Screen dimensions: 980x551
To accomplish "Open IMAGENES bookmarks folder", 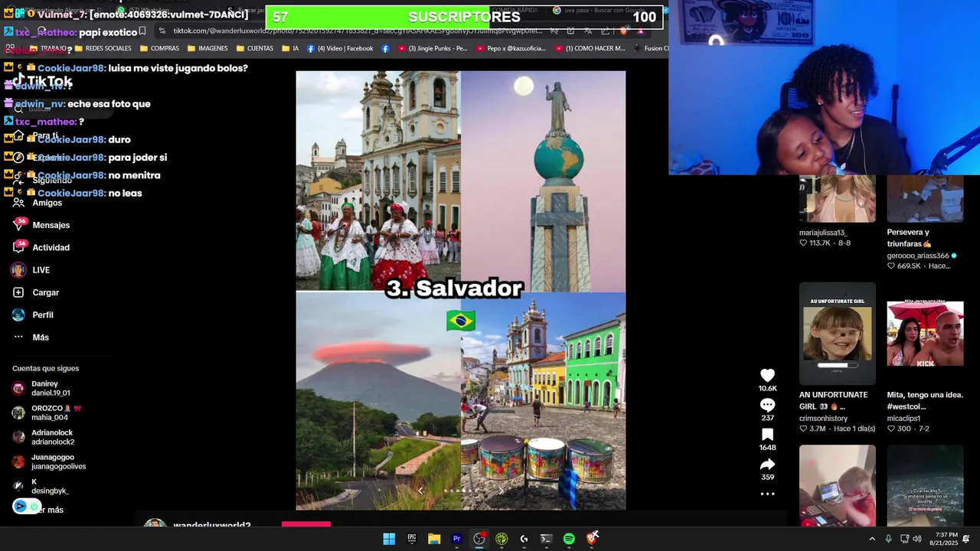I will [207, 48].
